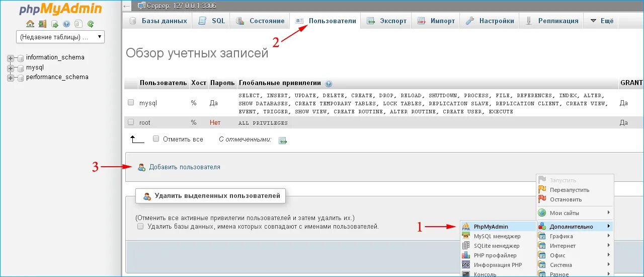Click the help icon beside Глобальные привилегии

(x=329, y=84)
